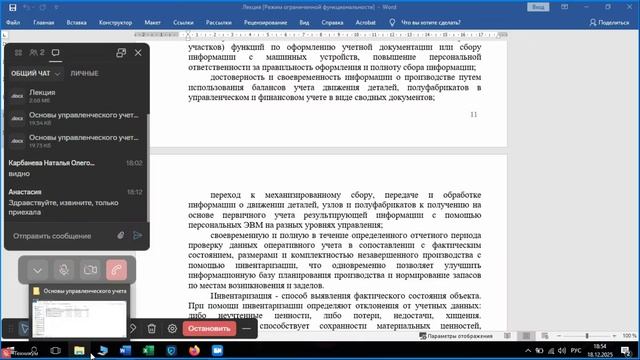Show the grid view in call panel
This screenshot has width=640, height=360.
point(18,53)
